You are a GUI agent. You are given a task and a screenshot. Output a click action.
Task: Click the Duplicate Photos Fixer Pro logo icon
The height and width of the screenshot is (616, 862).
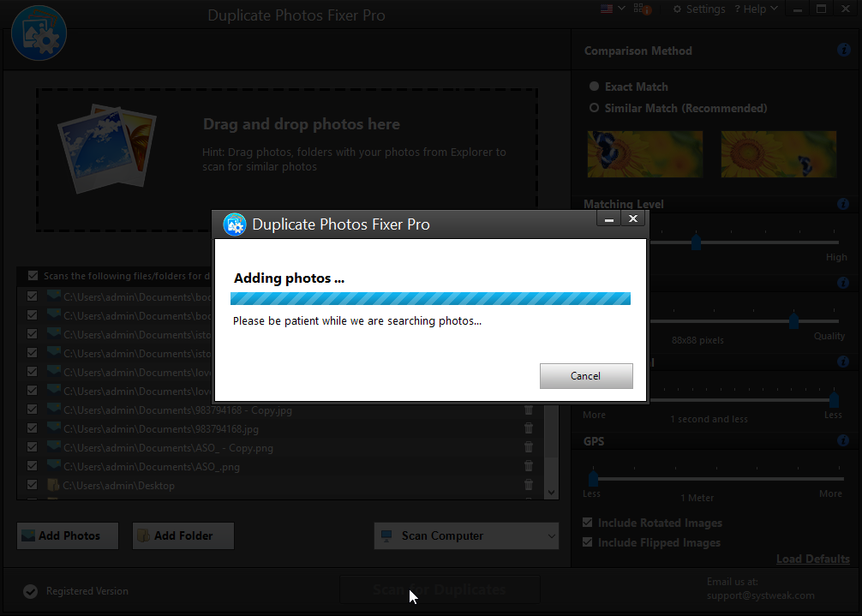click(39, 33)
